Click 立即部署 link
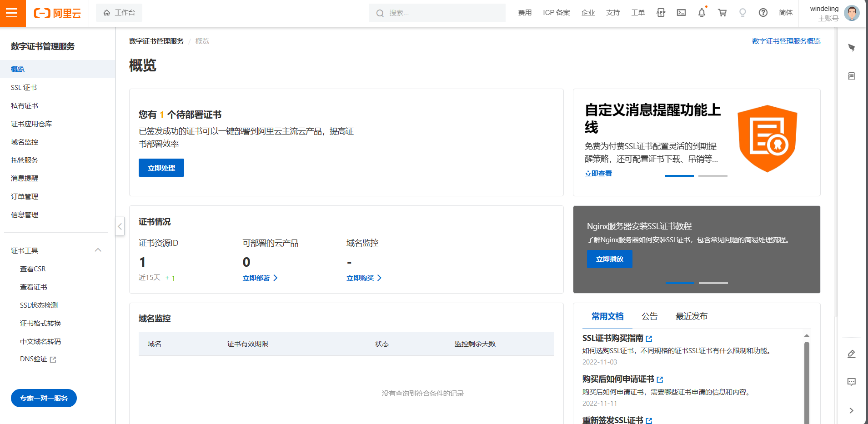Viewport: 868px width, 424px height. [260, 278]
